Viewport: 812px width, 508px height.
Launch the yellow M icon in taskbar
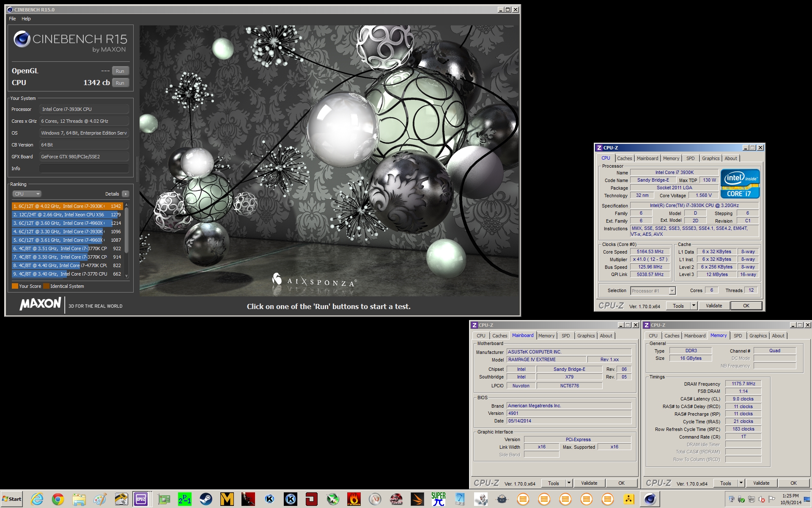click(x=227, y=500)
